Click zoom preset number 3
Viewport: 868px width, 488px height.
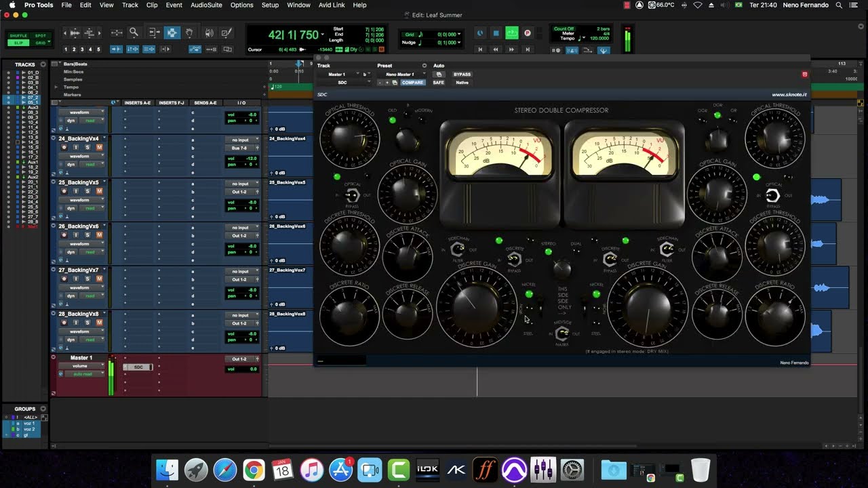pyautogui.click(x=82, y=49)
